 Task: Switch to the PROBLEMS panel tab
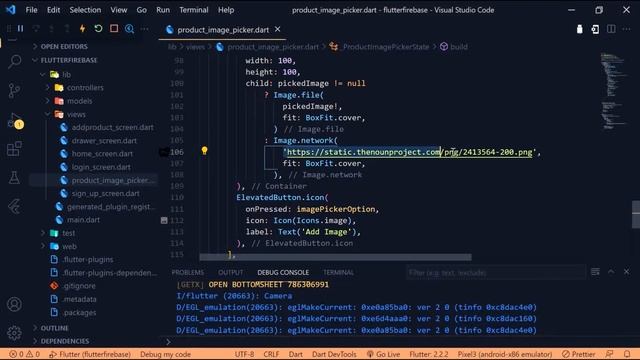click(187, 272)
